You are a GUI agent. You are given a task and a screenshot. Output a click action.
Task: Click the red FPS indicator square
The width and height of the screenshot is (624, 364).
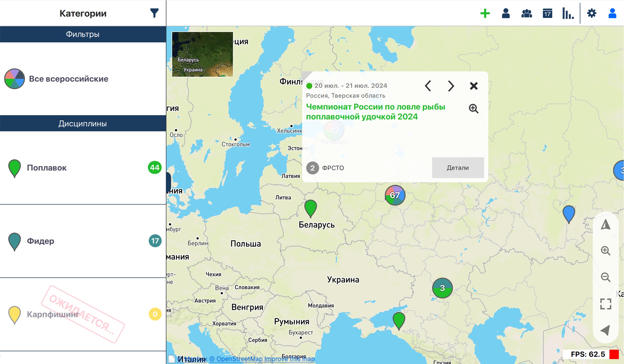[x=614, y=354]
